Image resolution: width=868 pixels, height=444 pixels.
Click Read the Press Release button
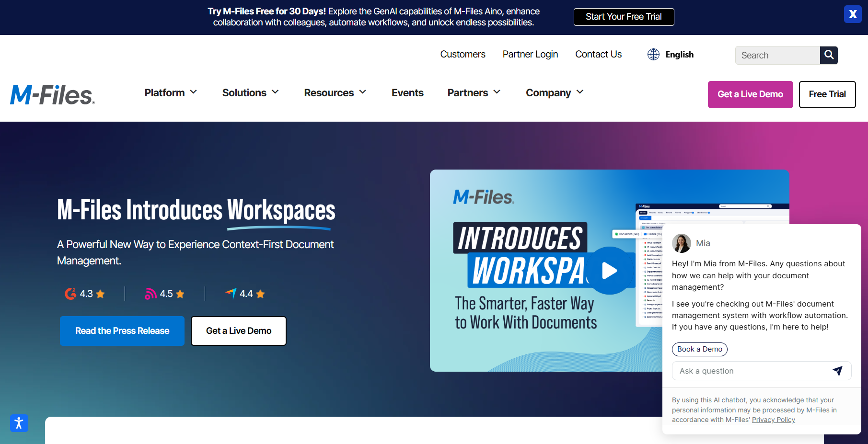pos(122,331)
